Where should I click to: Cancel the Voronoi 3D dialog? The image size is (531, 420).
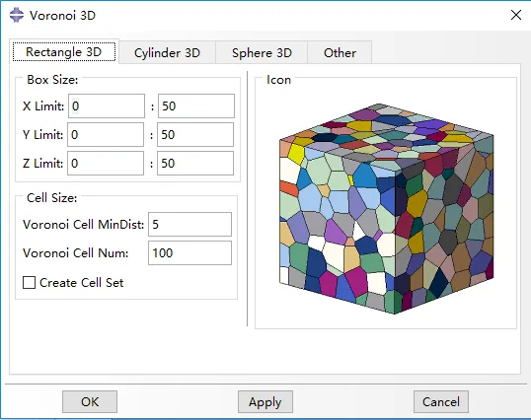pos(441,401)
